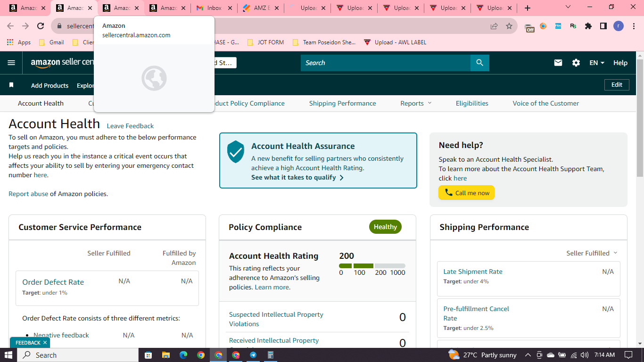Click the volume icon in system tray
This screenshot has width=644, height=362.
tap(585, 355)
